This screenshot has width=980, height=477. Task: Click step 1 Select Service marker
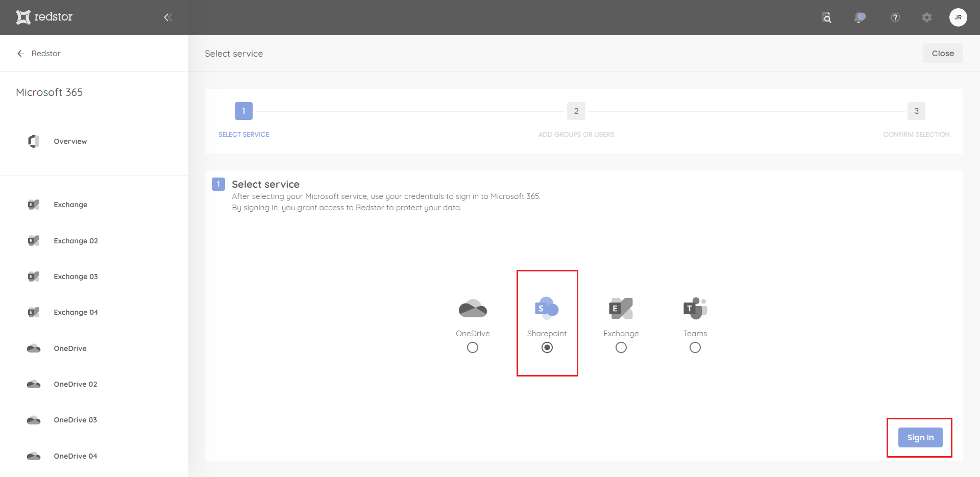tap(243, 111)
